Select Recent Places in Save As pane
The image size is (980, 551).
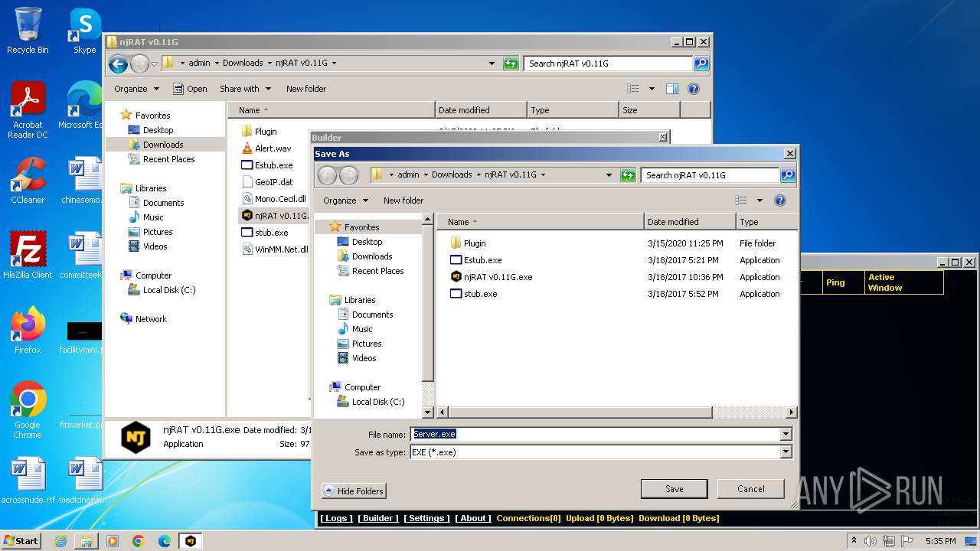377,271
